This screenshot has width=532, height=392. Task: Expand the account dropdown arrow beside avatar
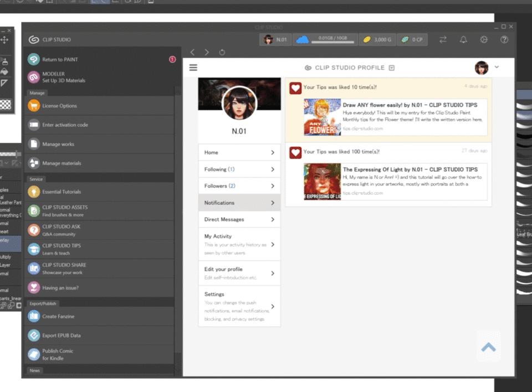(x=497, y=67)
